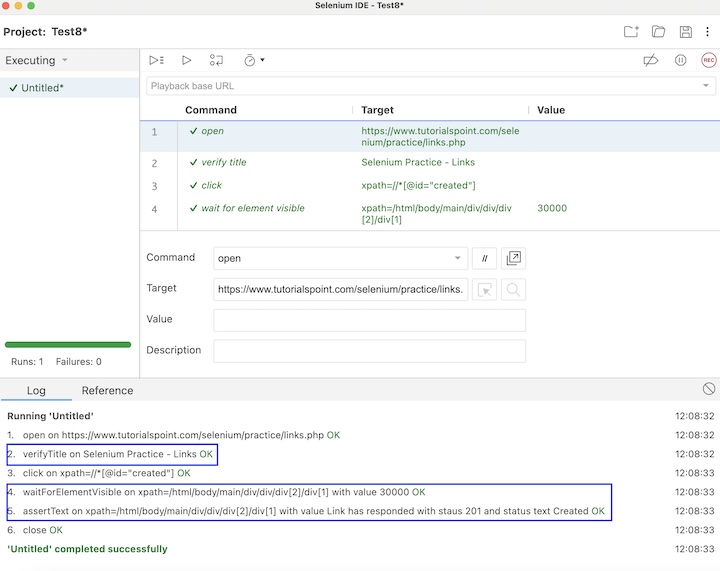720x571 pixels.
Task: Click 'Untitled' completed successfully message
Action: click(x=87, y=549)
